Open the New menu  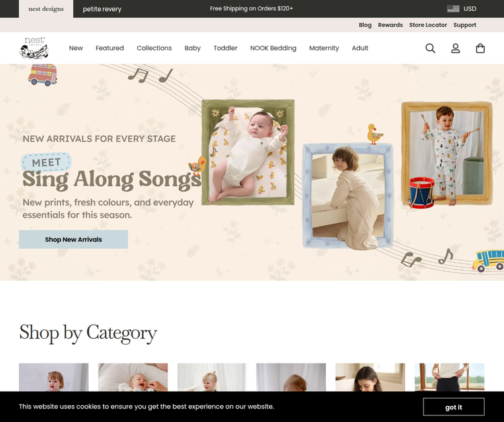point(76,48)
